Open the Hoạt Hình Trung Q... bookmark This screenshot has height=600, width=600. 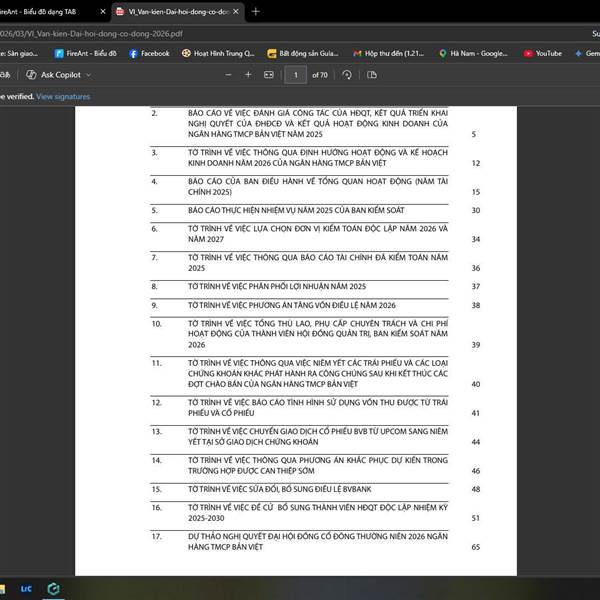coord(218,54)
